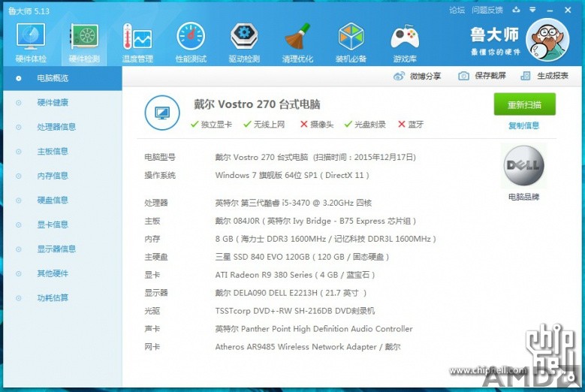Click 保存截屏 text button

click(x=490, y=76)
